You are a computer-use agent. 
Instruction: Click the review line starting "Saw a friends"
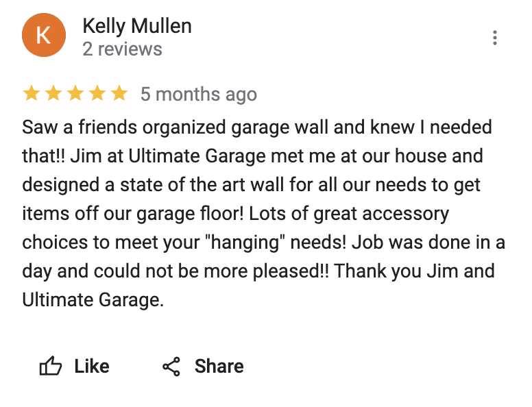tap(257, 127)
